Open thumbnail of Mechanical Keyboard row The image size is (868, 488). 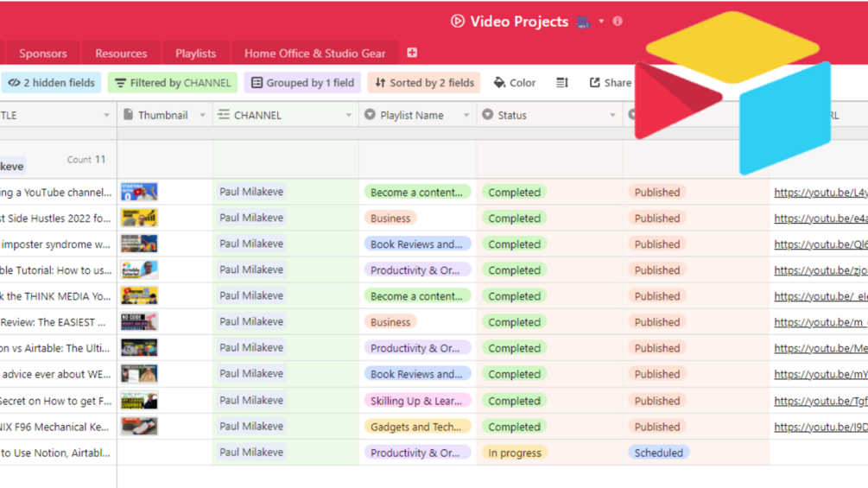(x=139, y=427)
